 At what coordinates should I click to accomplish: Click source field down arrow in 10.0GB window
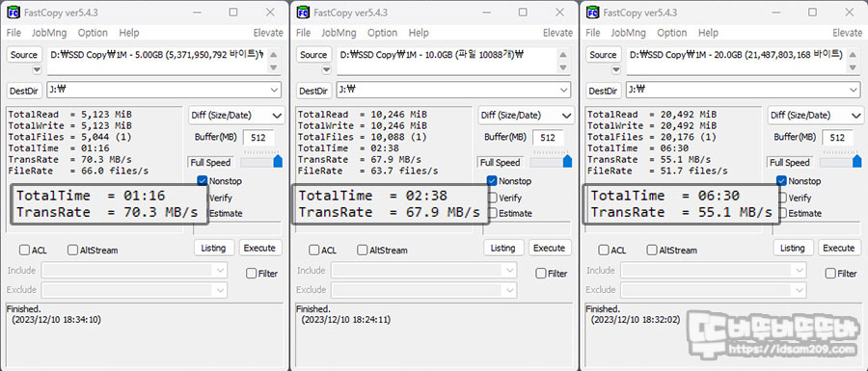tap(563, 67)
